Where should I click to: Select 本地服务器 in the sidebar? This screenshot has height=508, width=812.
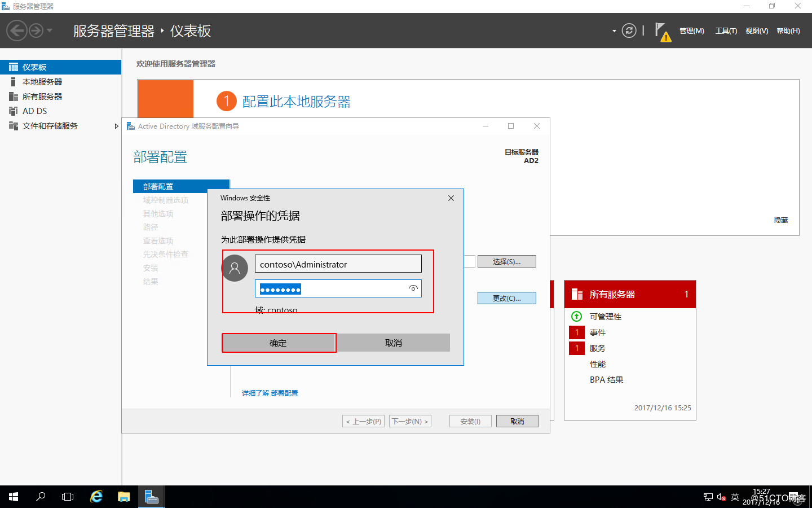click(x=61, y=82)
